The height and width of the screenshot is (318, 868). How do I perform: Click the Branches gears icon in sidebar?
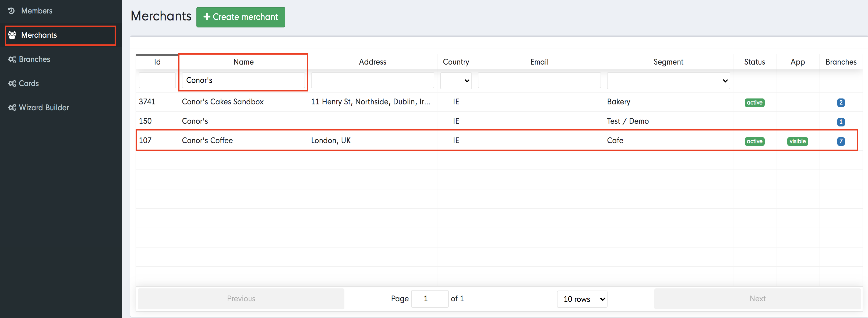(x=12, y=59)
